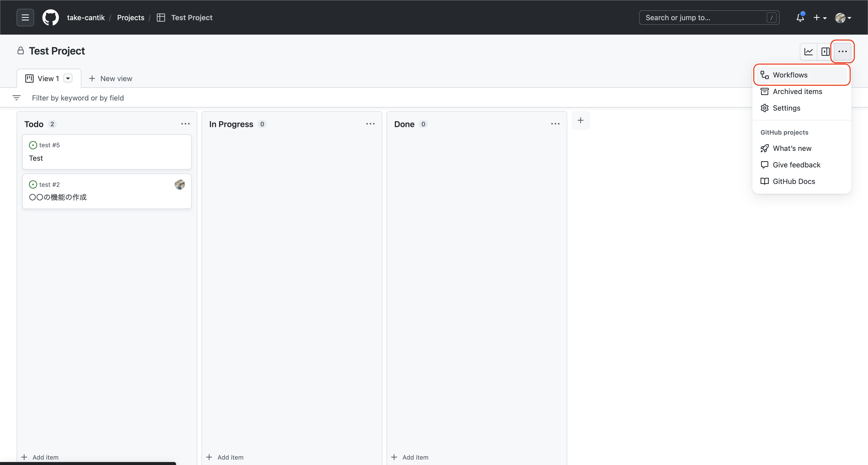Click the filter lines icon
Viewport: 868px width, 465px height.
[x=17, y=98]
